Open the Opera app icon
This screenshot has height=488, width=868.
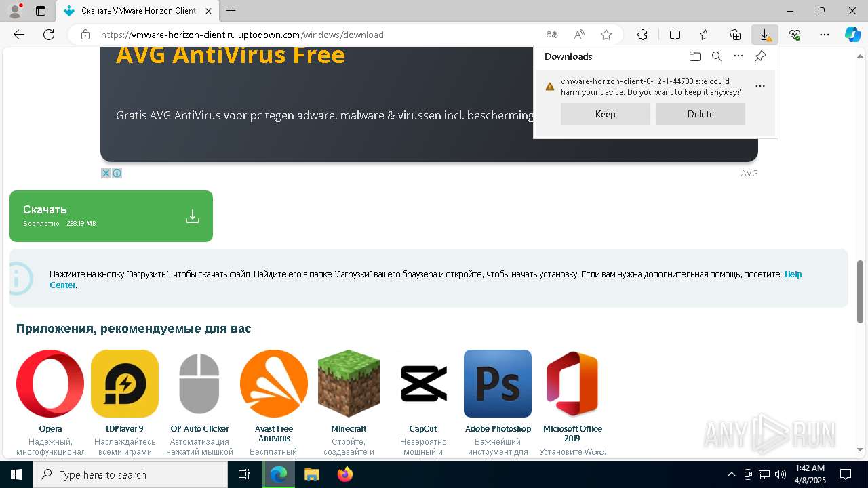point(50,384)
